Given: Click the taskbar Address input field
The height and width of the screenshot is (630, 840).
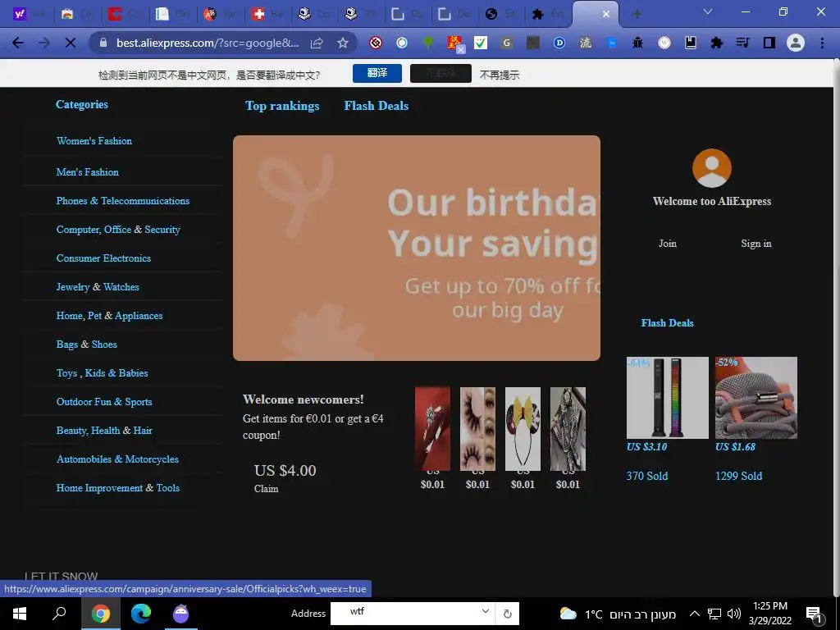Looking at the screenshot, I should pos(412,613).
